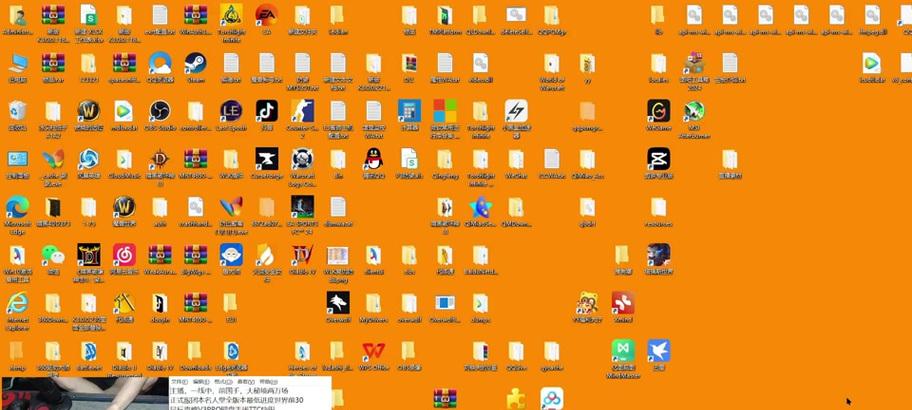Launch Microsoft Edge from the desktop

(17, 206)
